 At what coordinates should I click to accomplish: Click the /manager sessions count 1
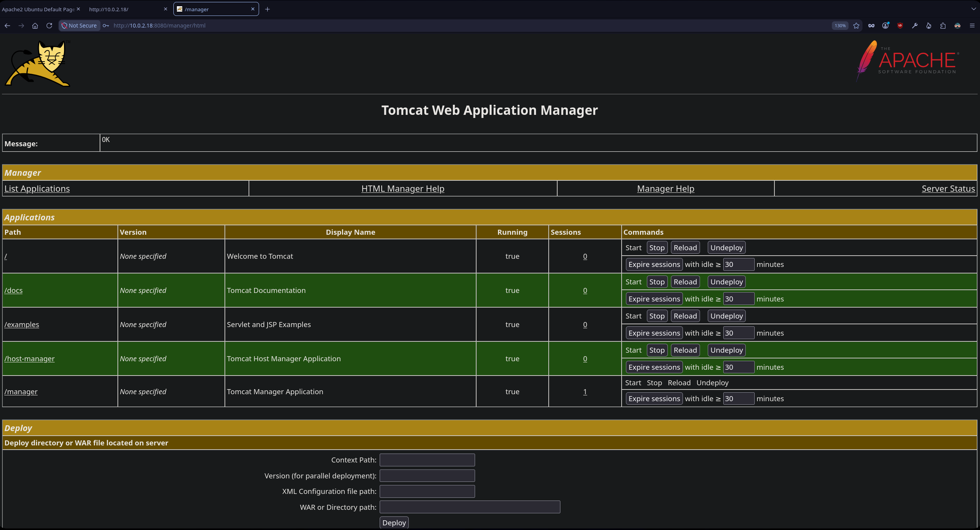point(585,391)
